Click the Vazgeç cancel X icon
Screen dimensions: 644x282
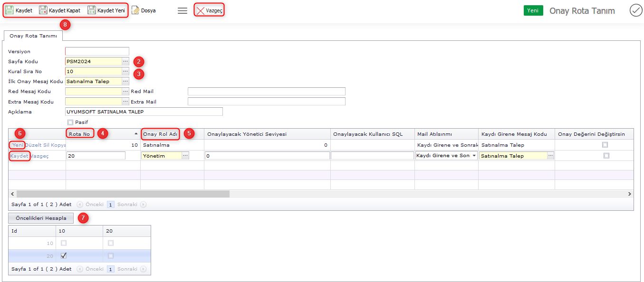click(201, 10)
